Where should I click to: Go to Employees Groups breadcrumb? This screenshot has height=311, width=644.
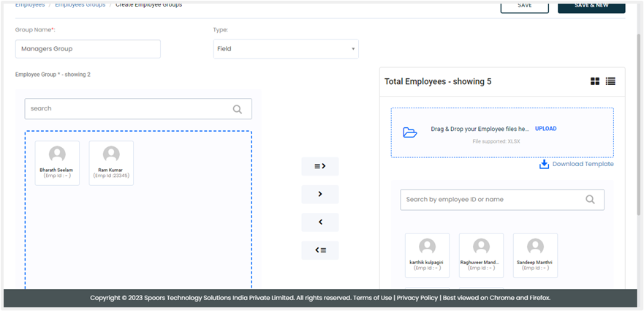click(x=79, y=5)
